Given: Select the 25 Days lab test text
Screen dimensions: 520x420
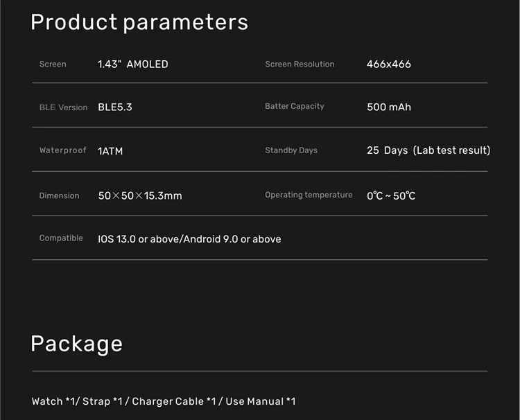Looking at the screenshot, I should point(428,150).
